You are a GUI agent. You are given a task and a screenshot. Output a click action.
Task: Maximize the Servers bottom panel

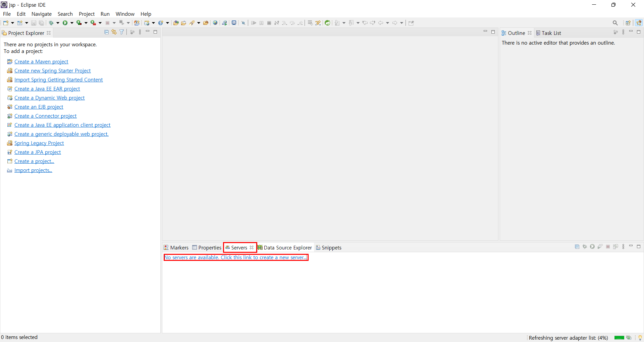coord(639,246)
